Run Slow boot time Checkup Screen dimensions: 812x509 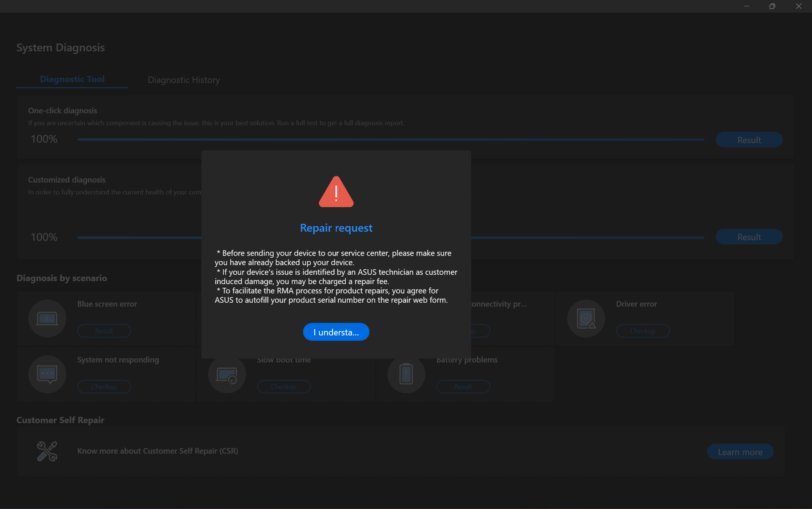[x=284, y=387]
